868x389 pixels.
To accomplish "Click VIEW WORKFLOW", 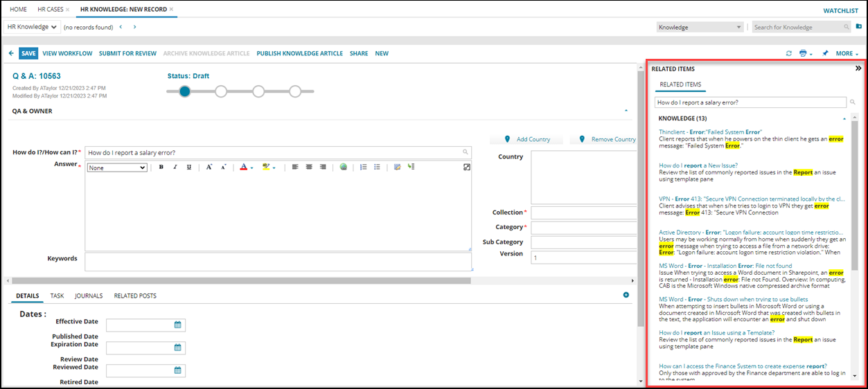I will [67, 53].
